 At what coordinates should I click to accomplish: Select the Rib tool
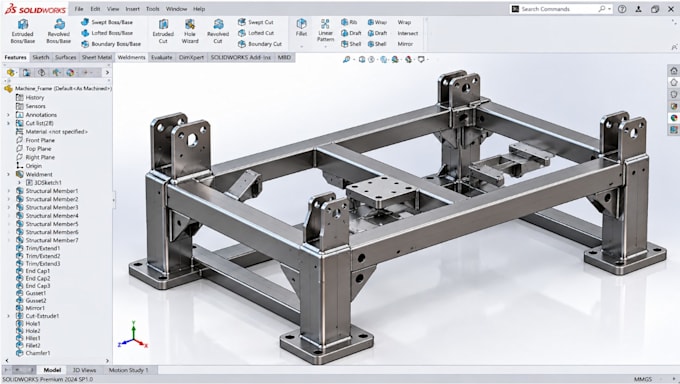tap(349, 22)
